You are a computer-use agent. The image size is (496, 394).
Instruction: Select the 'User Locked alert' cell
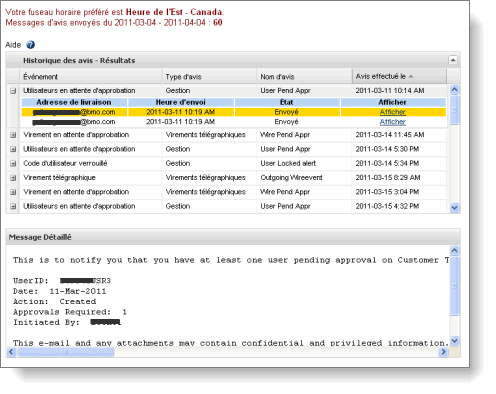tap(304, 163)
